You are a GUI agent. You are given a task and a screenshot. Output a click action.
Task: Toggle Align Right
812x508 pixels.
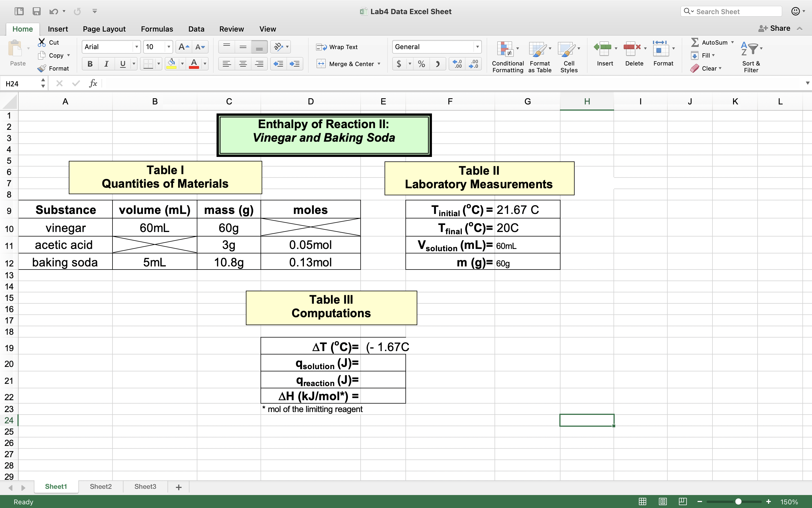point(259,64)
